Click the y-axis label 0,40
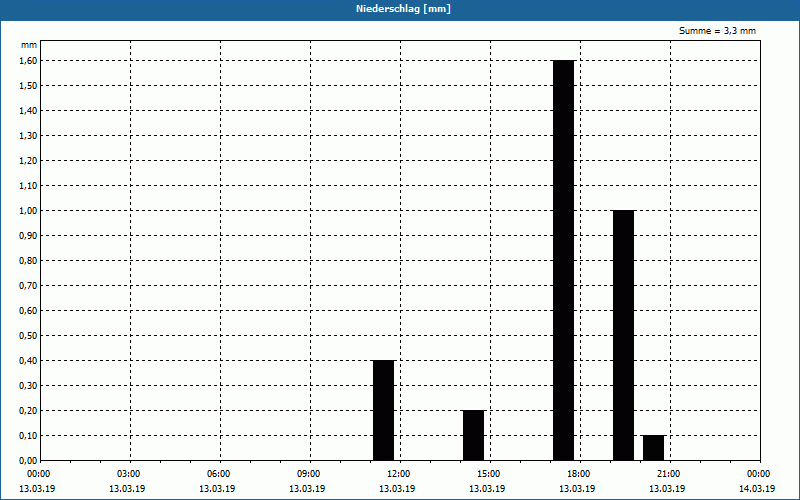This screenshot has width=800, height=500. click(28, 360)
